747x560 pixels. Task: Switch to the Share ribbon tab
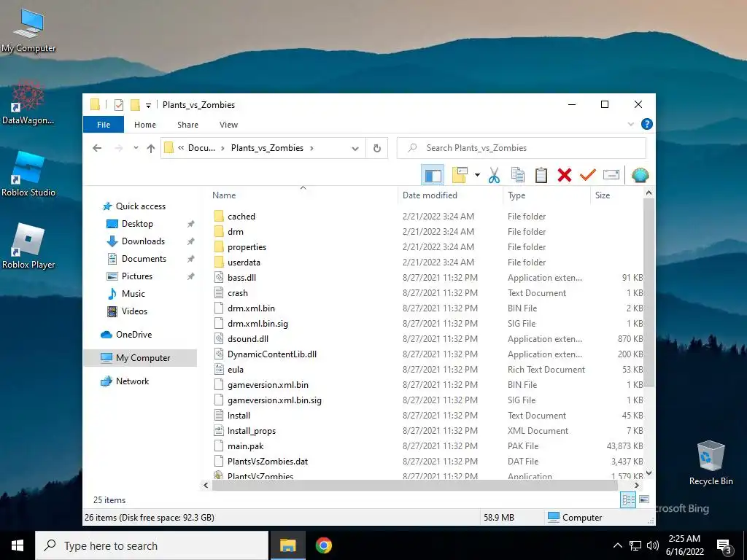187,125
